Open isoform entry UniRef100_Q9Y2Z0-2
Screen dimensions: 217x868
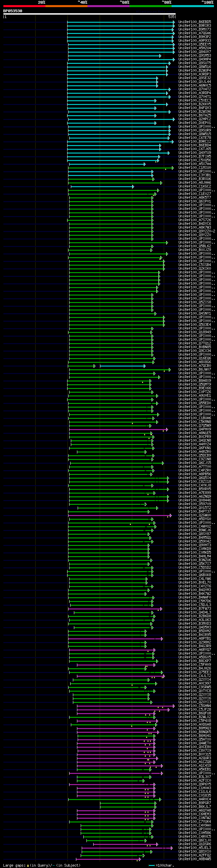197,231
